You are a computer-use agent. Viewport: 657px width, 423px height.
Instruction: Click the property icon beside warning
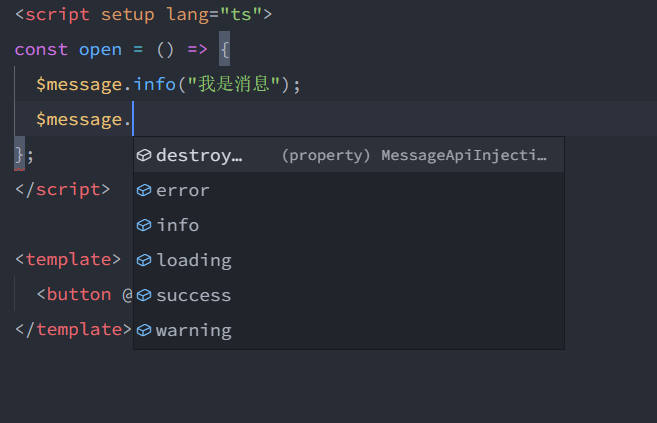pos(144,330)
